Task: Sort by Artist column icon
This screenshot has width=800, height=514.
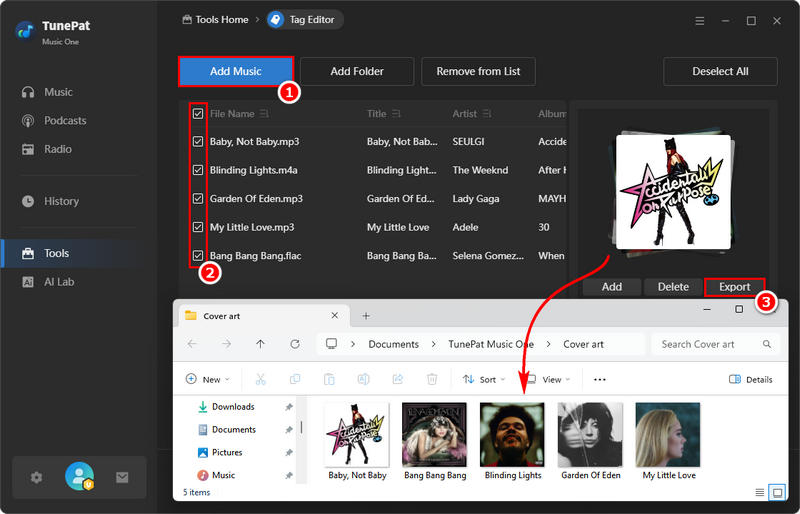Action: pyautogui.click(x=487, y=114)
